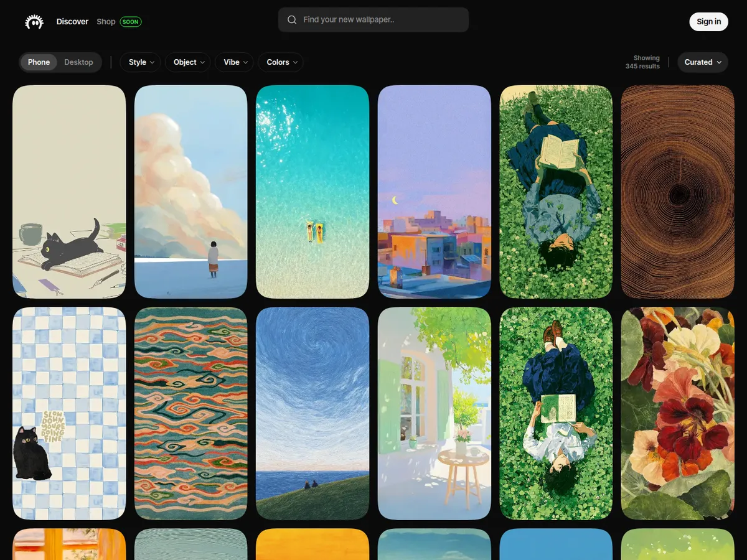Open the pink cloud and figure wallpaper
The width and height of the screenshot is (747, 560).
(191, 192)
